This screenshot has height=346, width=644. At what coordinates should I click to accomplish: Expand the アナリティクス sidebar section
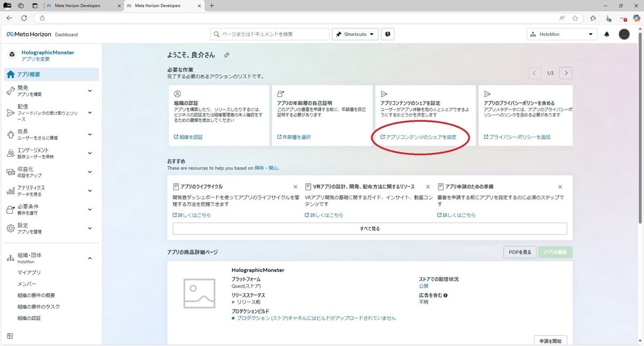[90, 190]
